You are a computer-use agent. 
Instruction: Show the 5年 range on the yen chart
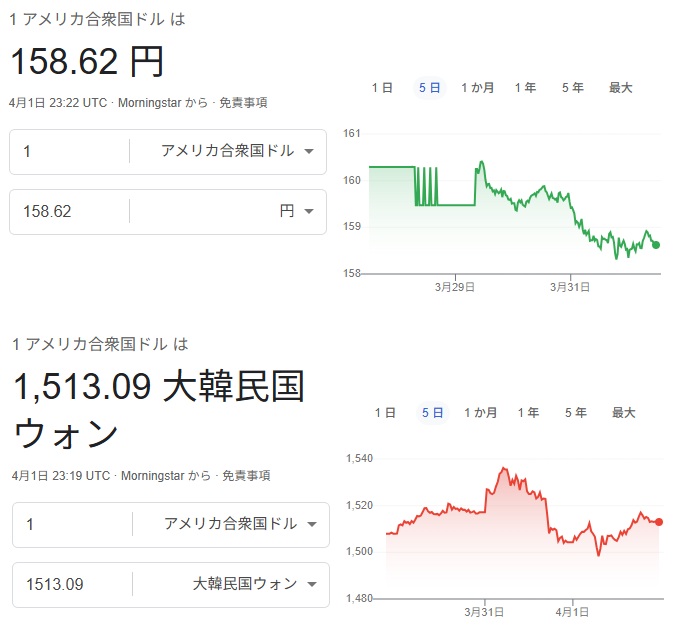coord(572,88)
